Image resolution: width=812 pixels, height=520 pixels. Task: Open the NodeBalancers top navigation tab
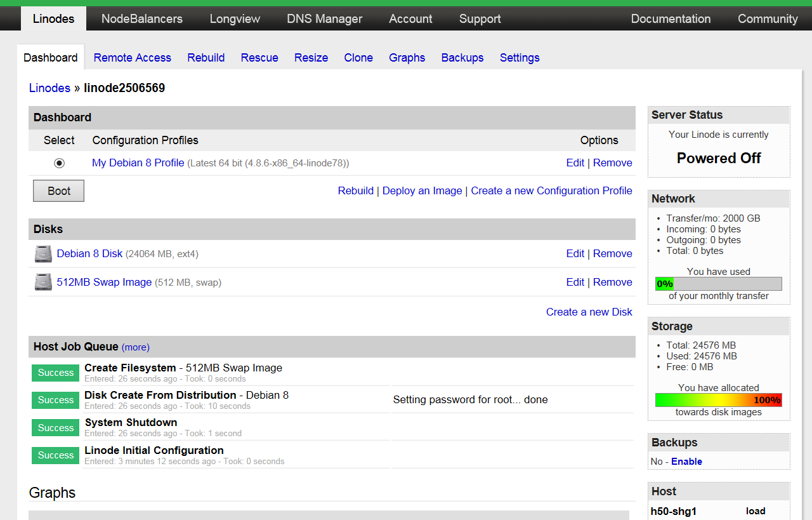[x=142, y=19]
